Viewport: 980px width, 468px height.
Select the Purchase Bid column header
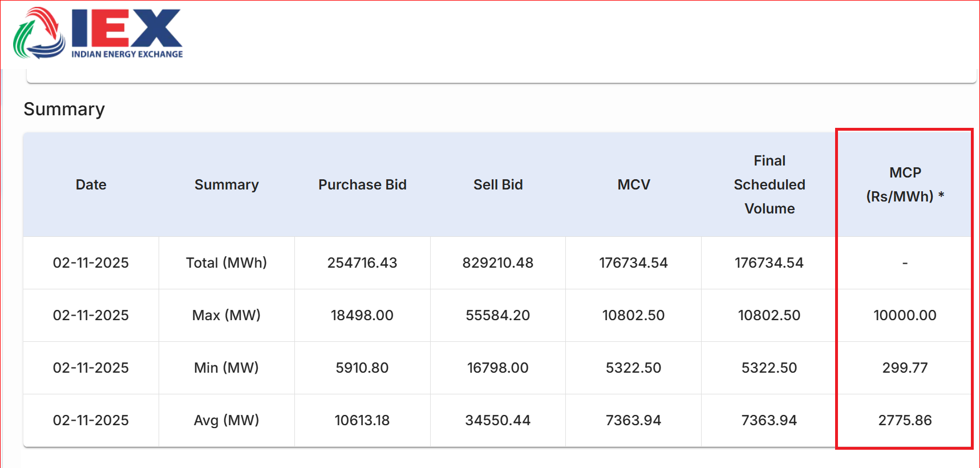pyautogui.click(x=362, y=184)
